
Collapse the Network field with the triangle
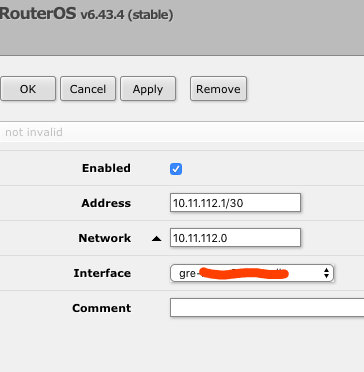(x=157, y=239)
